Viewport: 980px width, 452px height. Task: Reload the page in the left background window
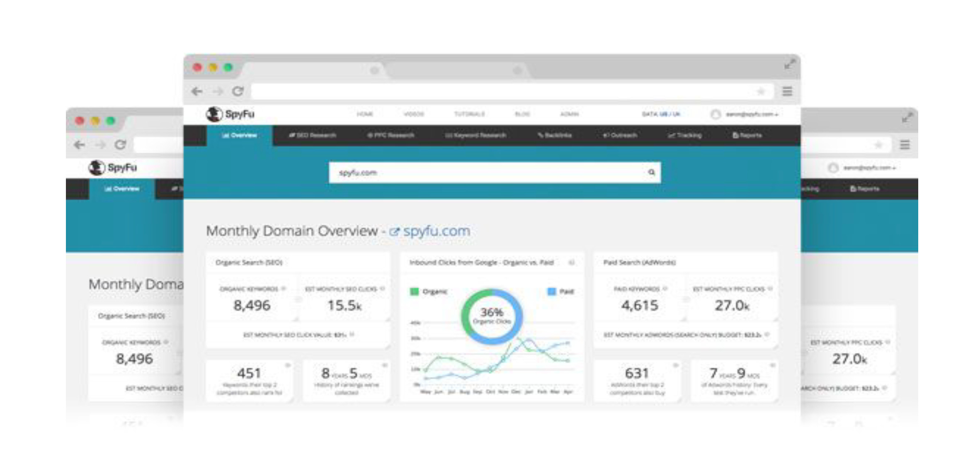[x=120, y=145]
